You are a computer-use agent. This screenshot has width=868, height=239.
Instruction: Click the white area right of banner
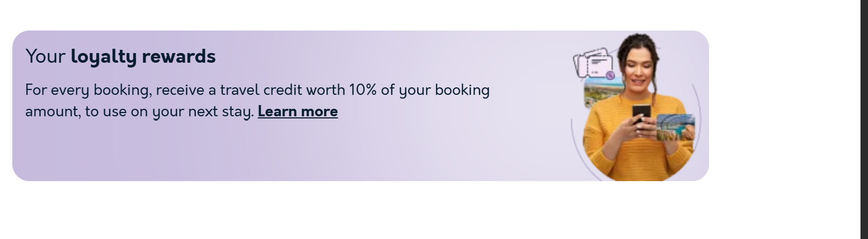click(x=781, y=107)
